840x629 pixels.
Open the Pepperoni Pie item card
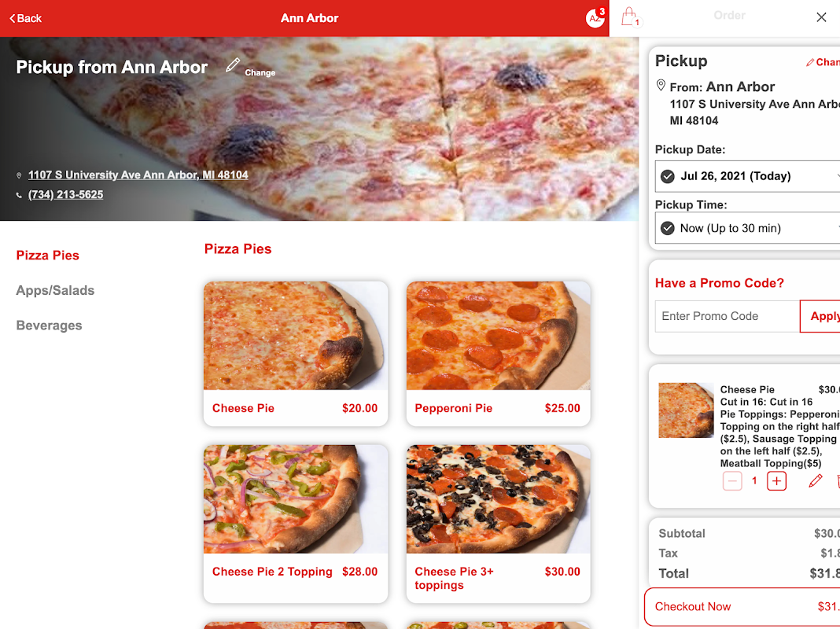point(498,354)
